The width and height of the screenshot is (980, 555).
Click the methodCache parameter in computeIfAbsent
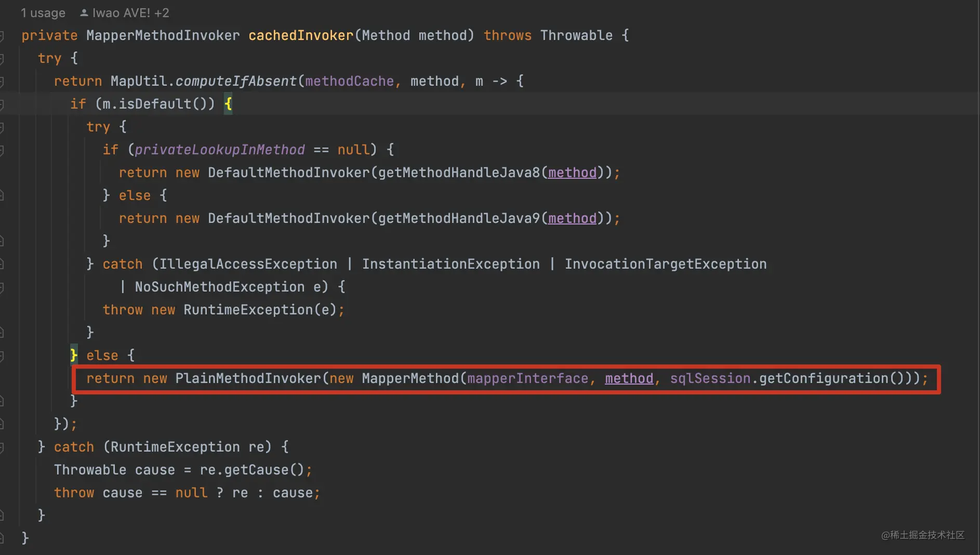point(349,82)
